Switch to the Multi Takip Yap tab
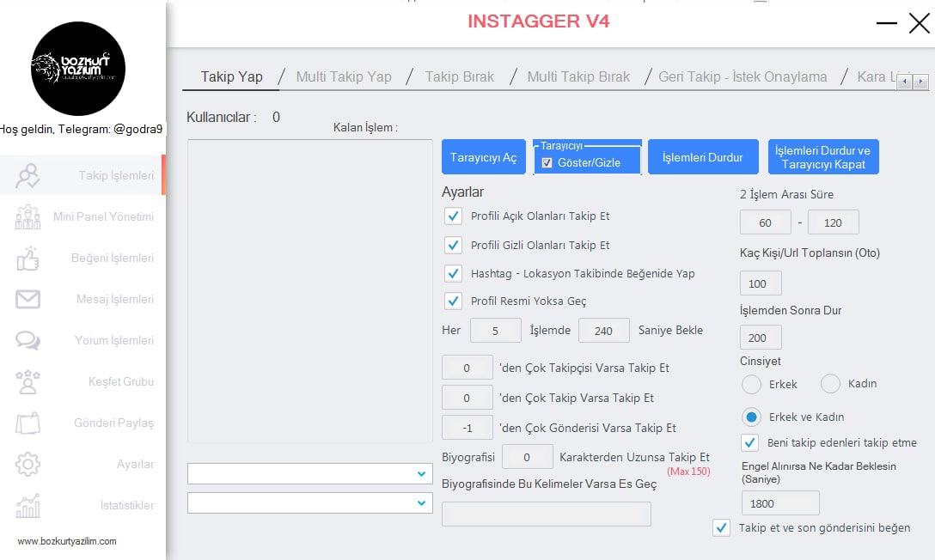 click(x=344, y=76)
